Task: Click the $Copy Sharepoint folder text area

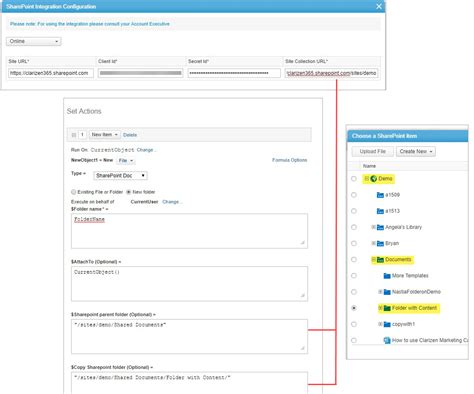Action: point(189,383)
